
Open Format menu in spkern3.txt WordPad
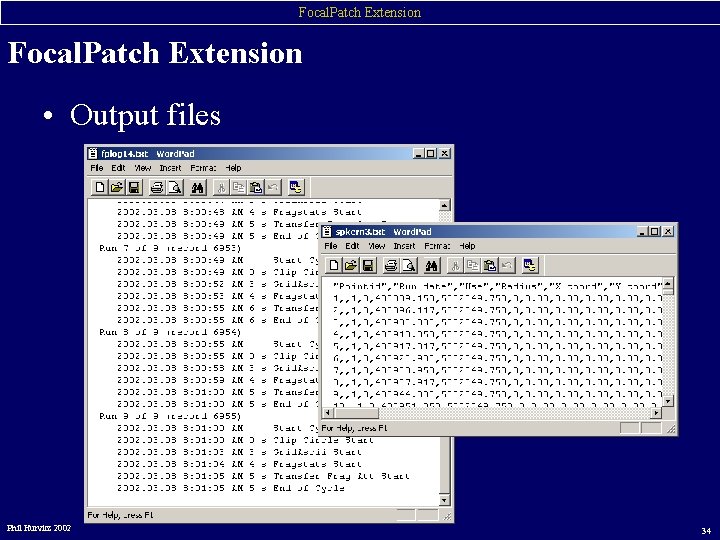[x=437, y=246]
